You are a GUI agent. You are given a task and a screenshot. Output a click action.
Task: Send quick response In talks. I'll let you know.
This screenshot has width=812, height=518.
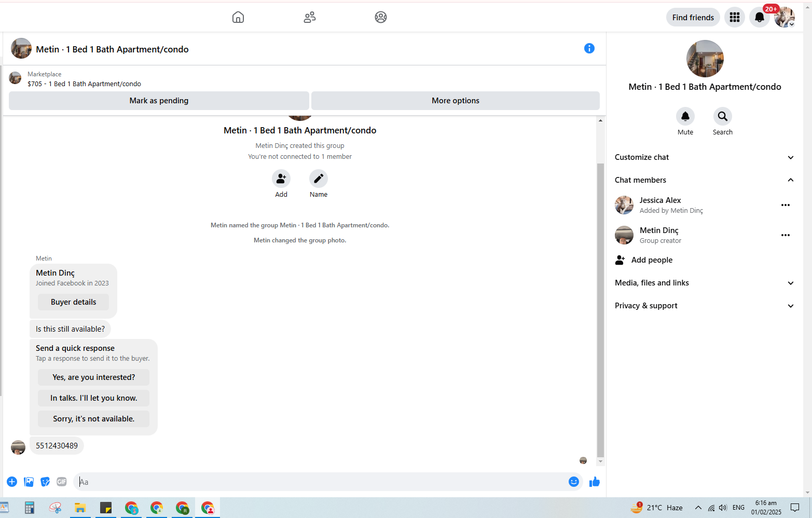point(93,398)
